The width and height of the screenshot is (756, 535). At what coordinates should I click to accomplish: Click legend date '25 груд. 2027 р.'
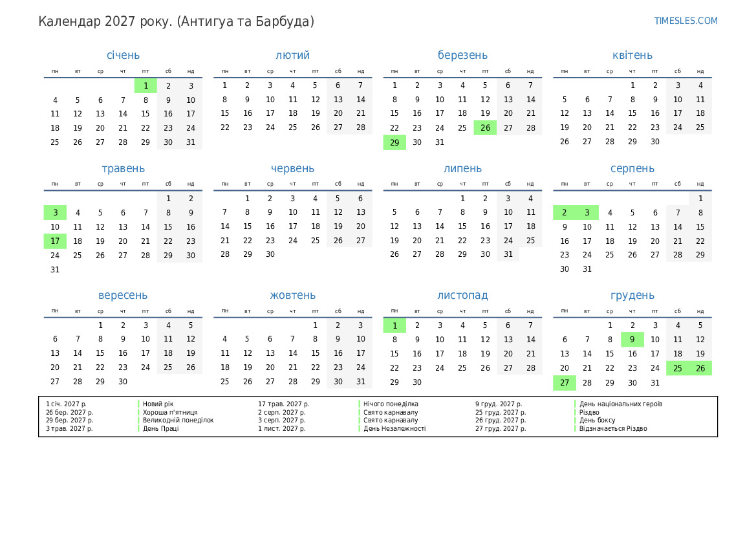[x=501, y=413]
